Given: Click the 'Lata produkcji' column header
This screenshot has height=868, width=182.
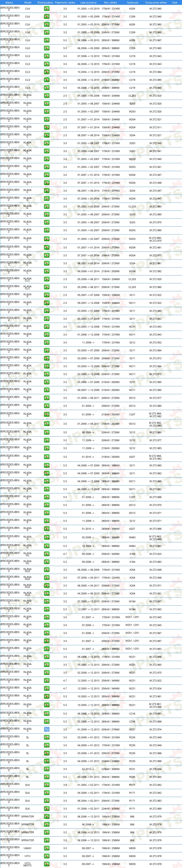Looking at the screenshot, I should [x=88, y=2].
